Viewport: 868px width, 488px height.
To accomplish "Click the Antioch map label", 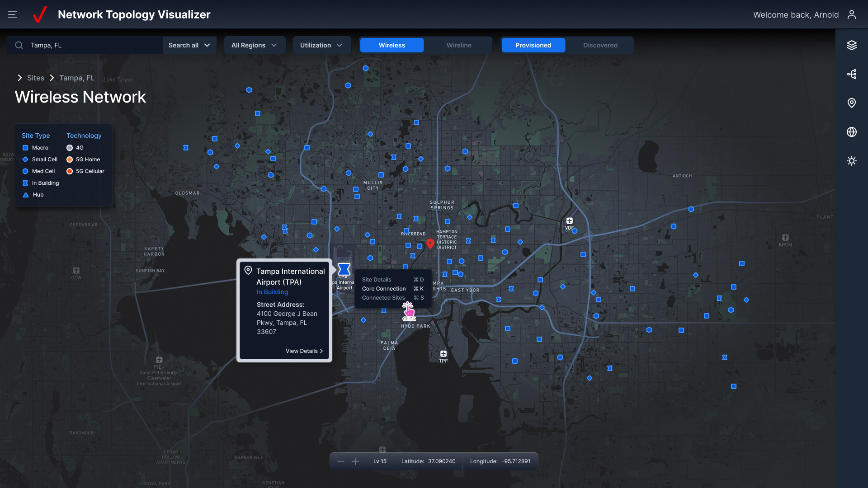I will [x=682, y=176].
